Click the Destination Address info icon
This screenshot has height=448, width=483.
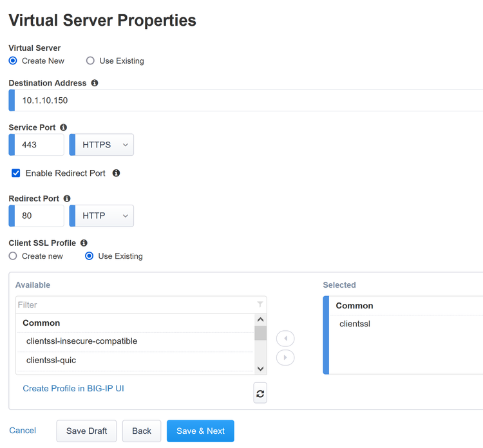click(95, 83)
